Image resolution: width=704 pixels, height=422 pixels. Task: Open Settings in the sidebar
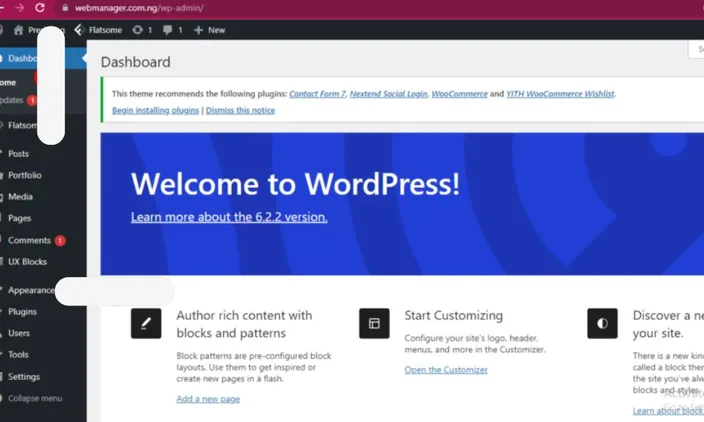click(24, 377)
